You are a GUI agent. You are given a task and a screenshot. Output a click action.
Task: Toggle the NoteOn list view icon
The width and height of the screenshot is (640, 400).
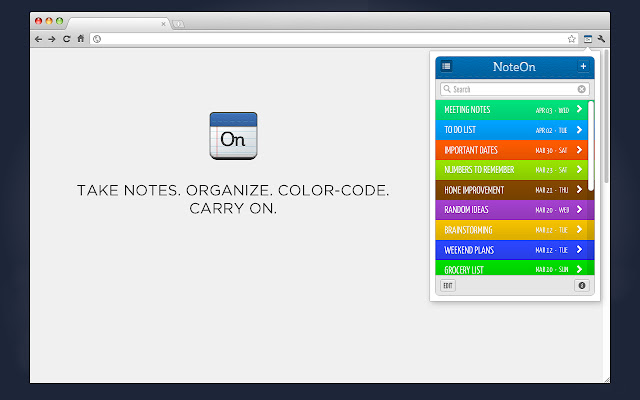[x=446, y=66]
